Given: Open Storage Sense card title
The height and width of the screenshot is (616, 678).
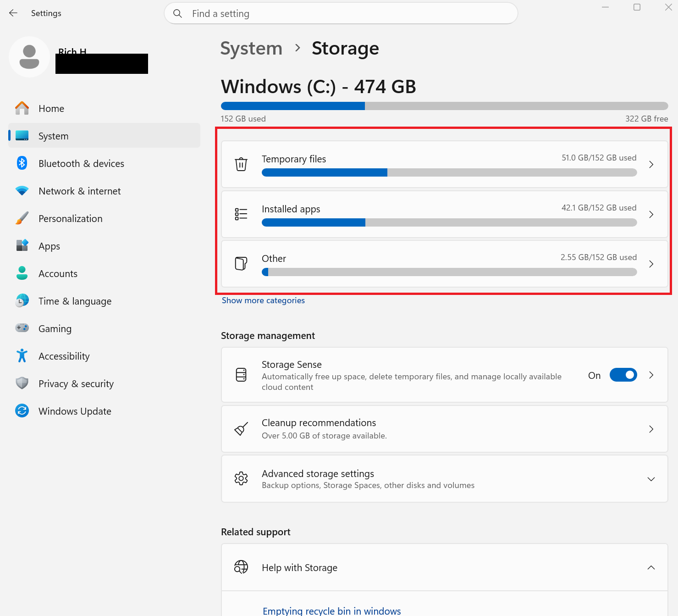Looking at the screenshot, I should pyautogui.click(x=292, y=364).
